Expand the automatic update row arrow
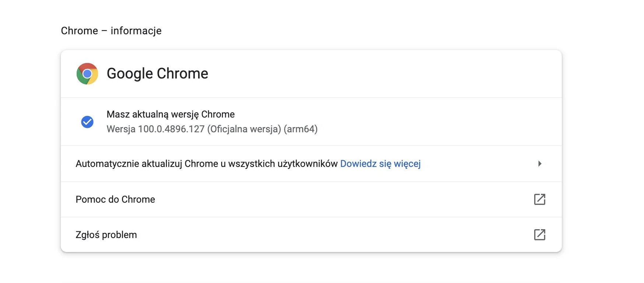Image resolution: width=644 pixels, height=283 pixels. click(x=540, y=164)
